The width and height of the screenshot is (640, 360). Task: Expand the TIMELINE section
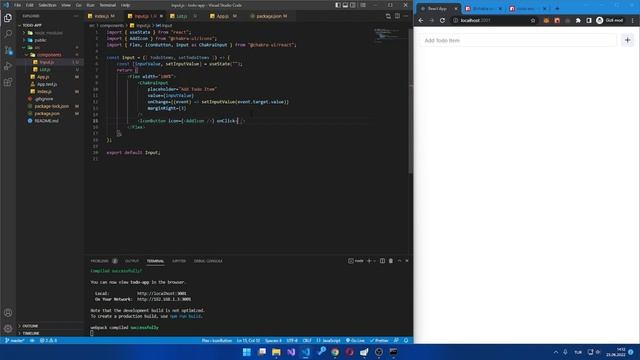coord(31,333)
